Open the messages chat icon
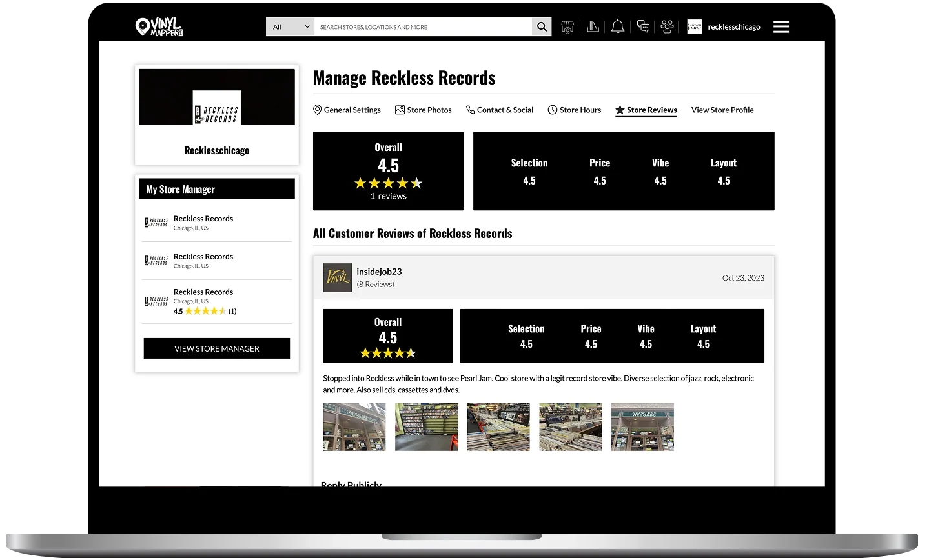Screen dimensions: 929x560 (x=643, y=26)
